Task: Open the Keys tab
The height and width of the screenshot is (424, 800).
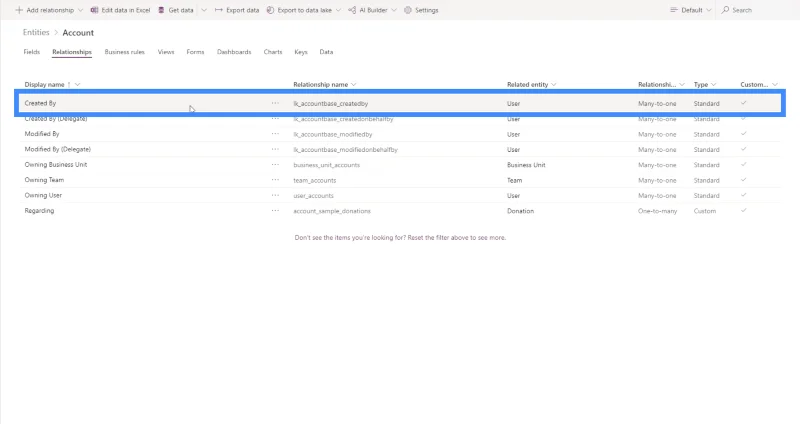Action: [301, 52]
